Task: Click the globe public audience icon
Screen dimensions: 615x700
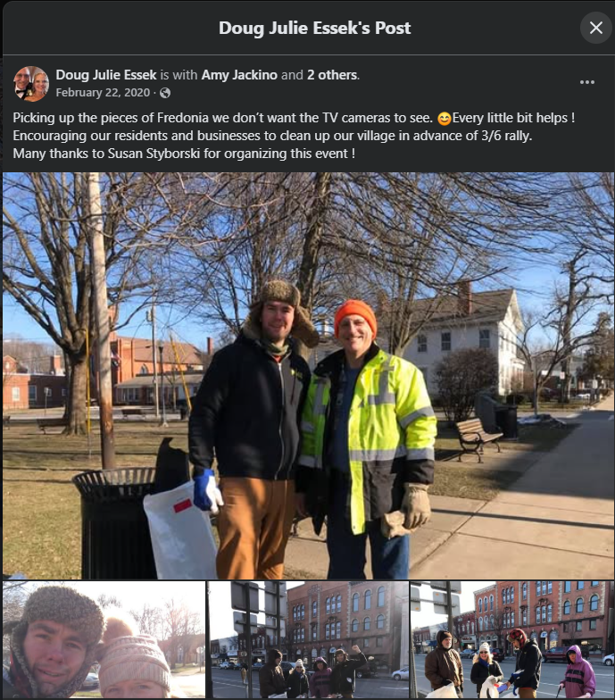Action: tap(165, 93)
